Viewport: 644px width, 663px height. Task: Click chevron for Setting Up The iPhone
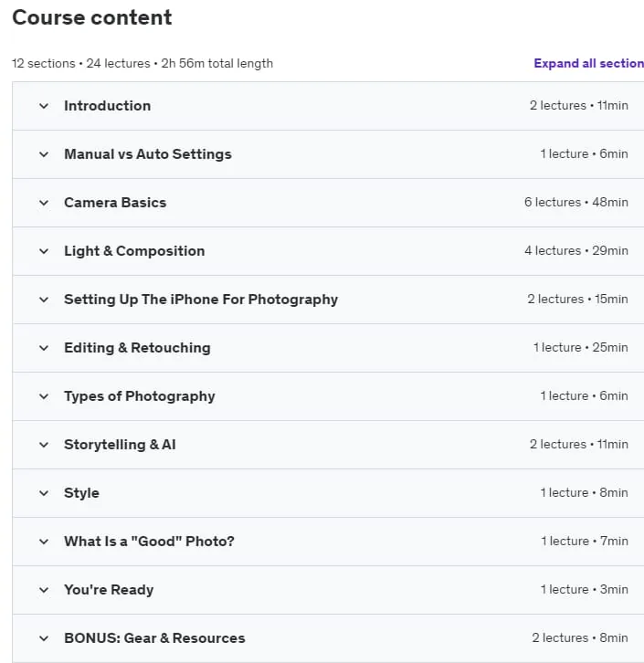click(44, 300)
